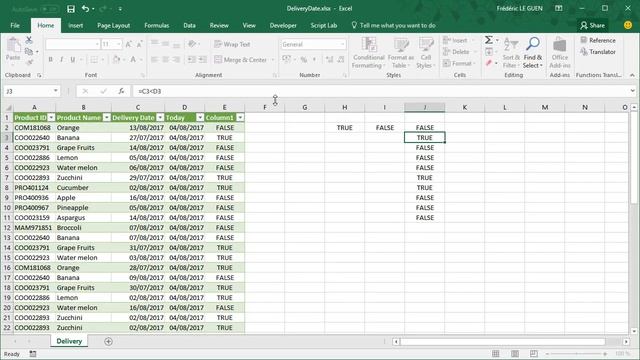Image resolution: width=640 pixels, height=360 pixels.
Task: Click the Translator button
Action: pos(598,52)
